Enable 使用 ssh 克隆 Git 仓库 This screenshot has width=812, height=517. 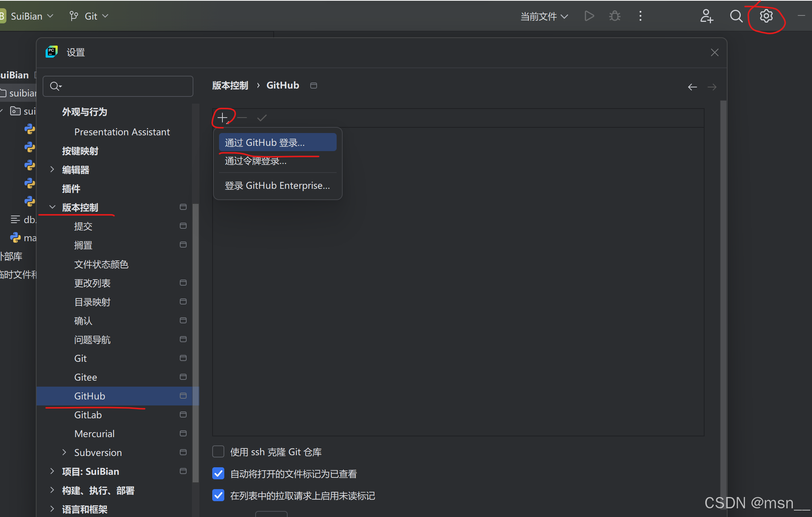tap(218, 451)
